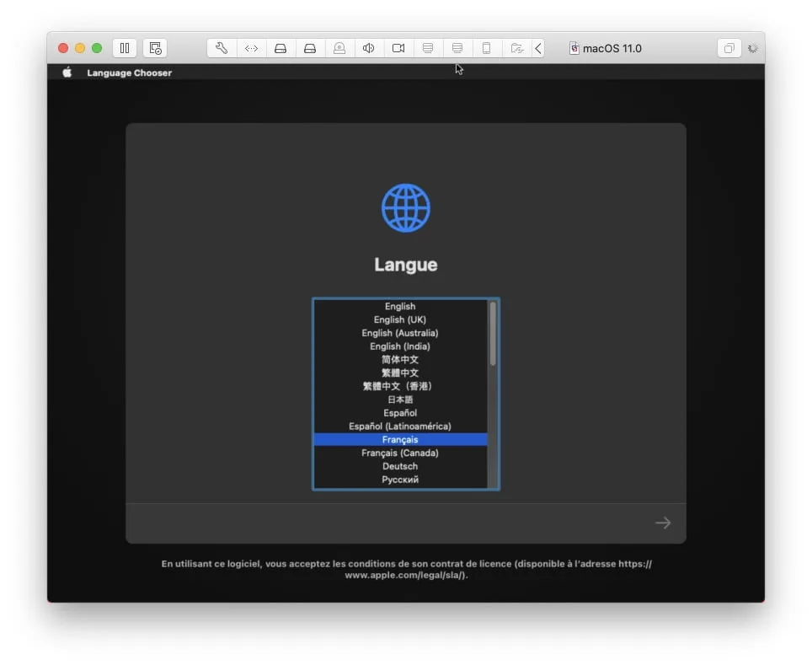The height and width of the screenshot is (665, 812).
Task: Click the first hard disk icon
Action: [280, 48]
